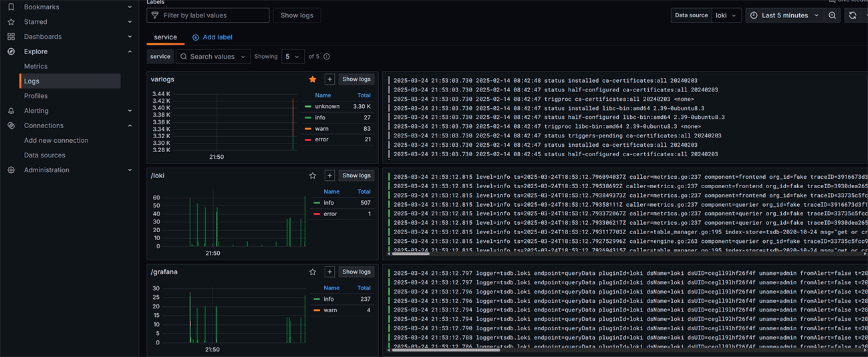Show logs for /loki service

(356, 175)
